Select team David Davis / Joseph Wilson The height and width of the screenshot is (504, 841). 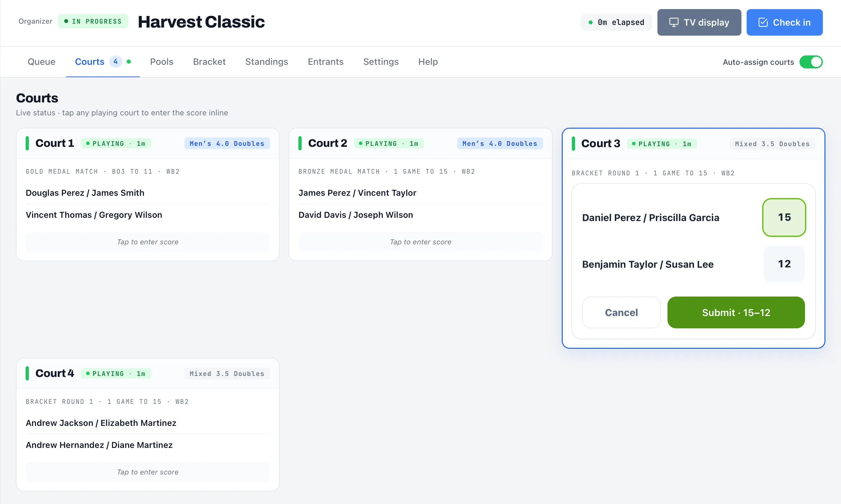tap(356, 215)
